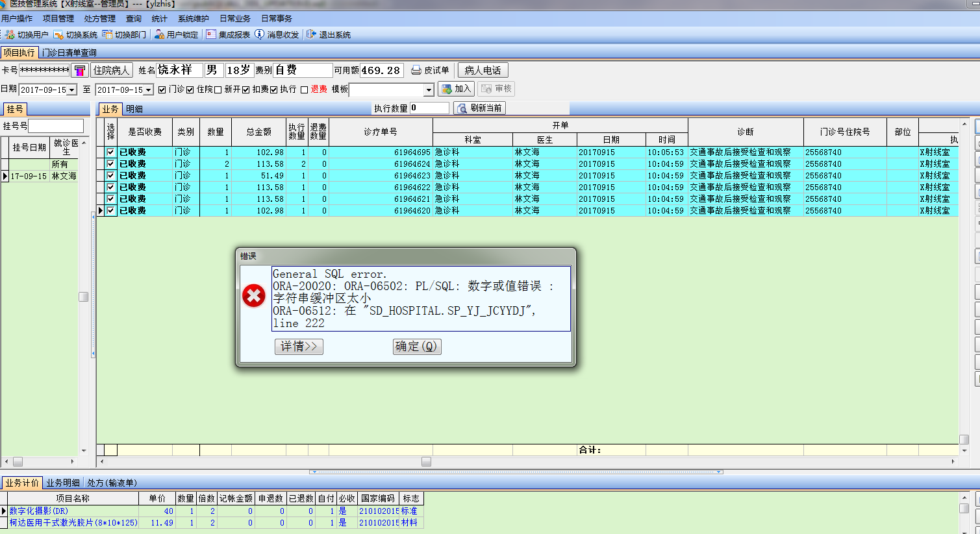Image resolution: width=980 pixels, height=534 pixels.
Task: Open 消息收发 messaging icon
Action: [260, 34]
